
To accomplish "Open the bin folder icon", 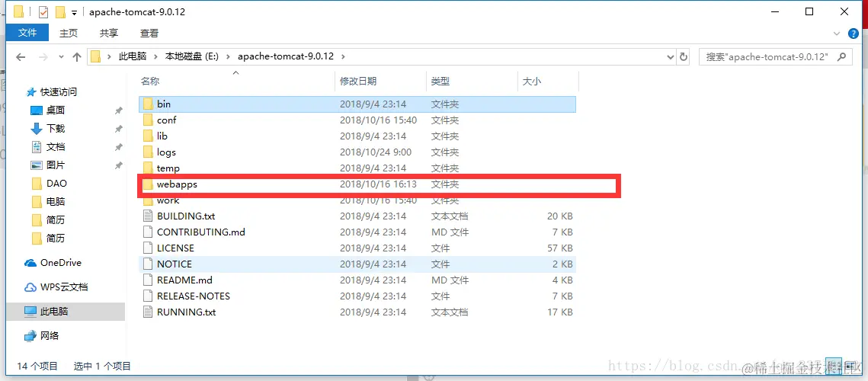I will coord(147,104).
